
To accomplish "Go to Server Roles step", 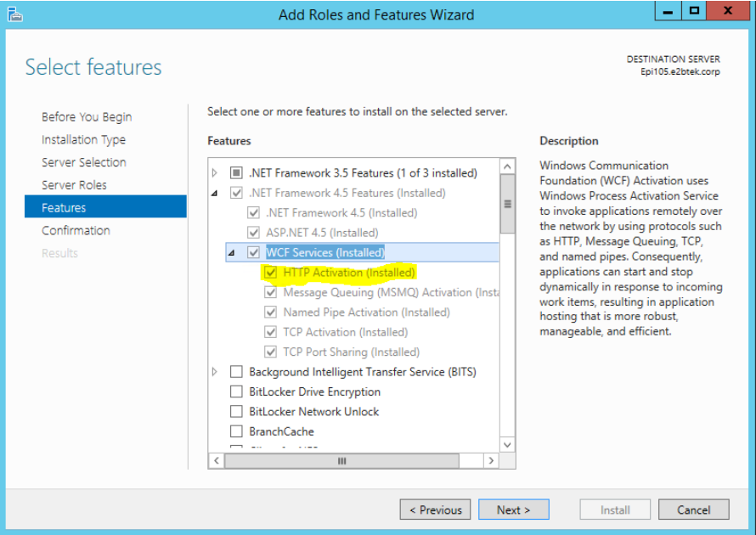I will 74,185.
